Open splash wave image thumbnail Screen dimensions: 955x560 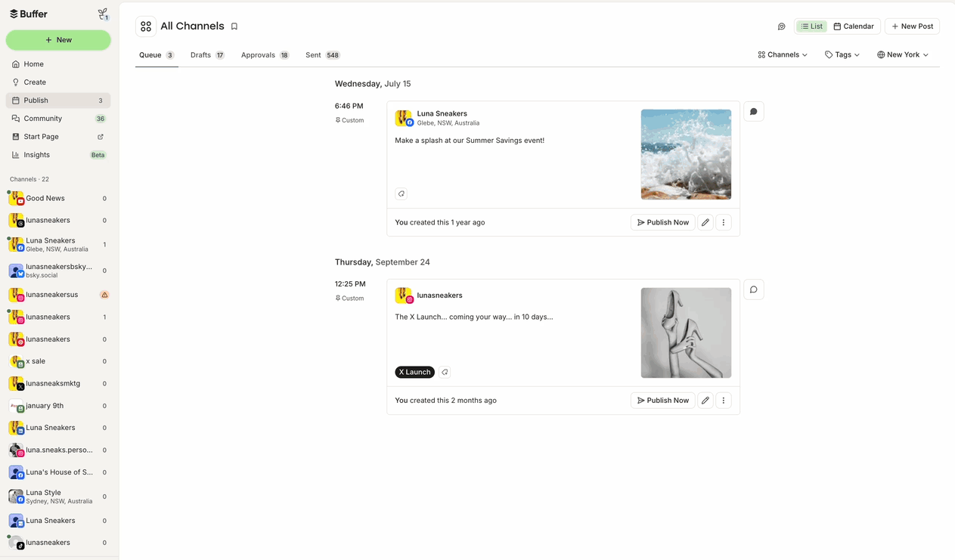click(x=686, y=154)
